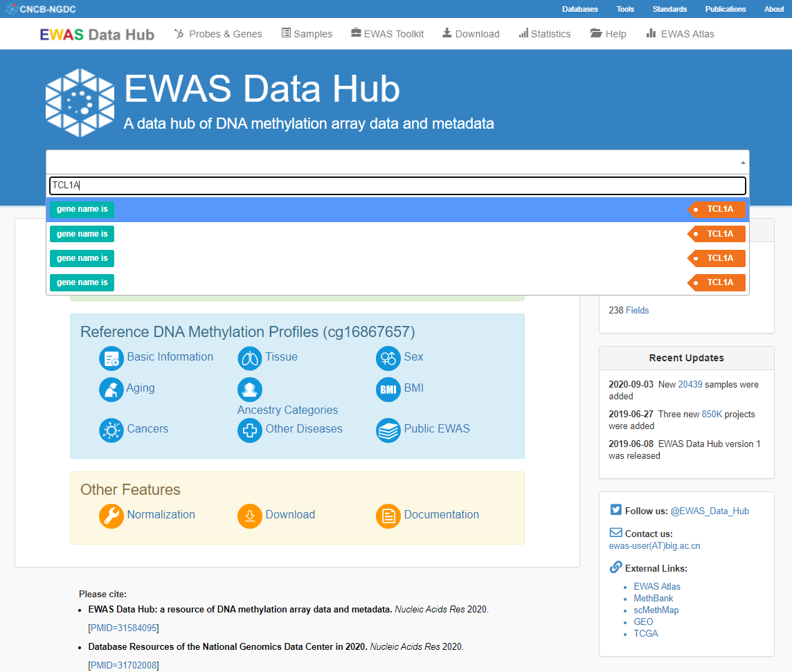792x672 pixels.
Task: Click the EWAS Data Hub navbar brand
Action: pos(97,35)
